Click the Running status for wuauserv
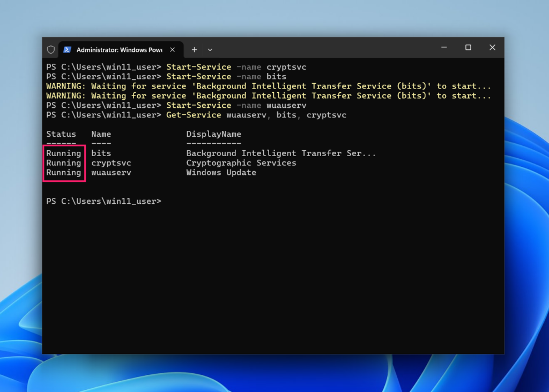The height and width of the screenshot is (392, 549). (64, 172)
